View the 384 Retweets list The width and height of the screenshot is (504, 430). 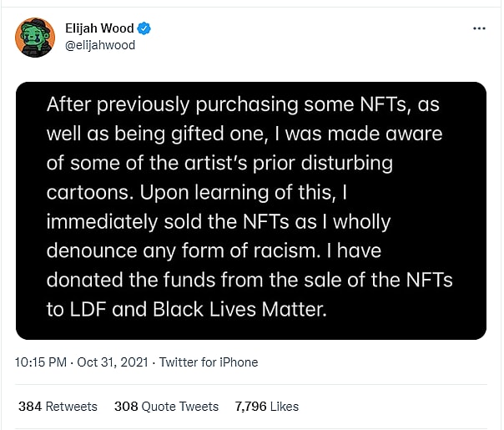tap(58, 407)
